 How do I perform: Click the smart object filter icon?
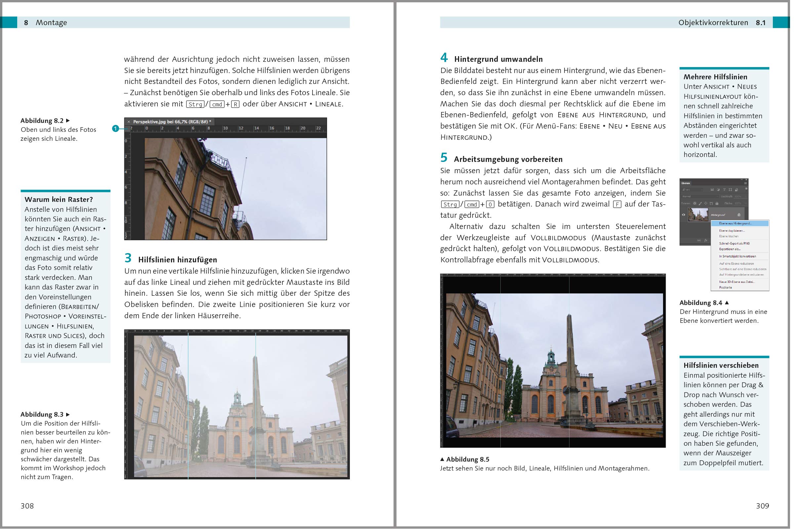(736, 190)
